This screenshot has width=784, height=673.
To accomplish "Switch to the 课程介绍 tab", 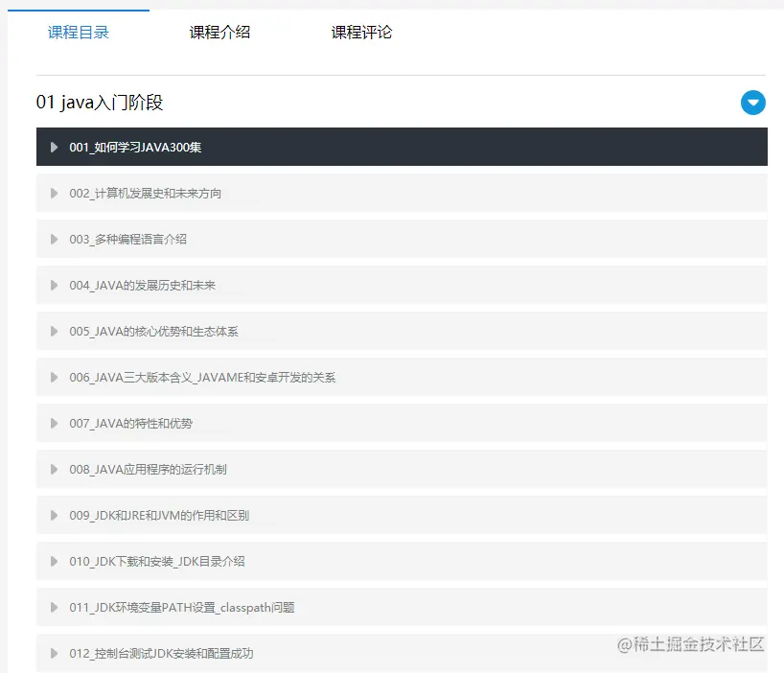I will (219, 32).
